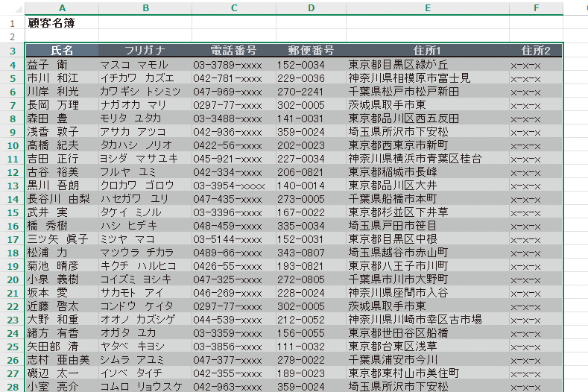The image size is (588, 392).
Task: Select the name cell 近藤 啓太
Action: pos(62,306)
